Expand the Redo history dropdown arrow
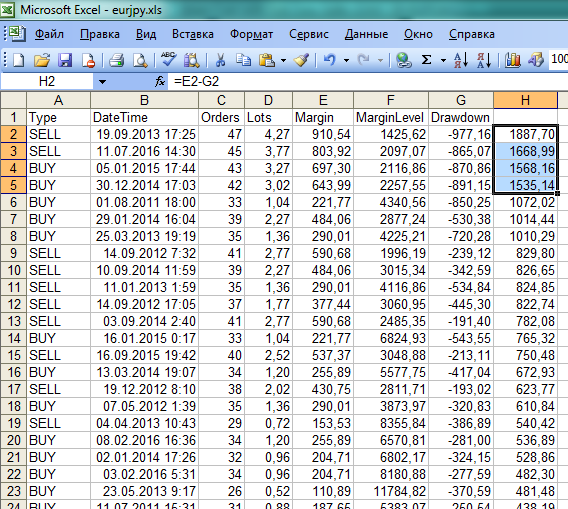This screenshot has width=568, height=509. (380, 60)
